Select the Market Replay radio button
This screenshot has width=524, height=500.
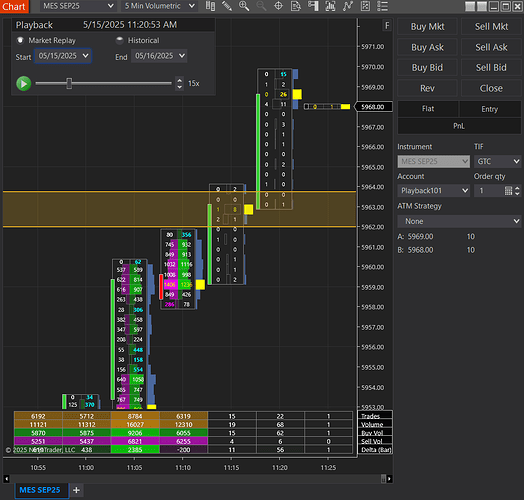20,40
